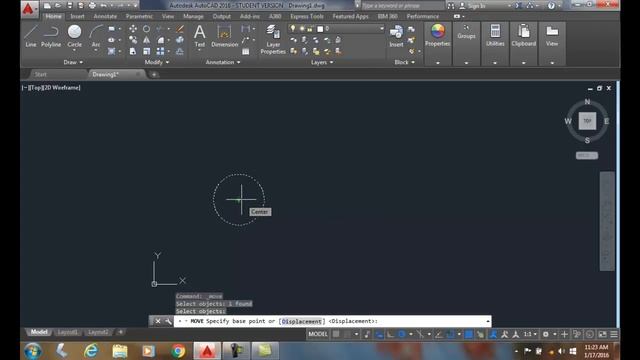Toggle layer lock icon in layer dropdown
The width and height of the screenshot is (640, 360).
[x=310, y=29]
